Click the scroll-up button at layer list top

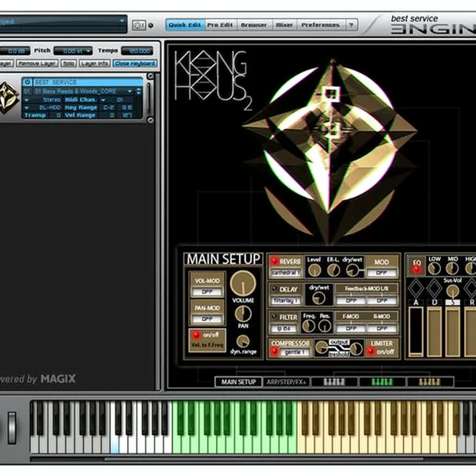150,76
